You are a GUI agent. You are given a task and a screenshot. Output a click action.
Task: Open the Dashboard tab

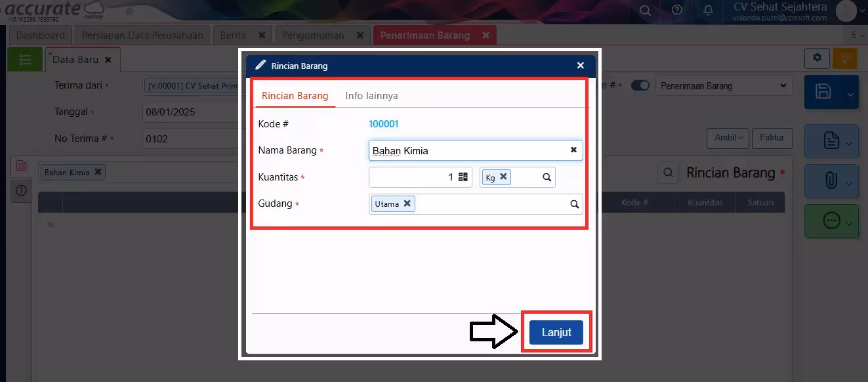click(x=41, y=35)
